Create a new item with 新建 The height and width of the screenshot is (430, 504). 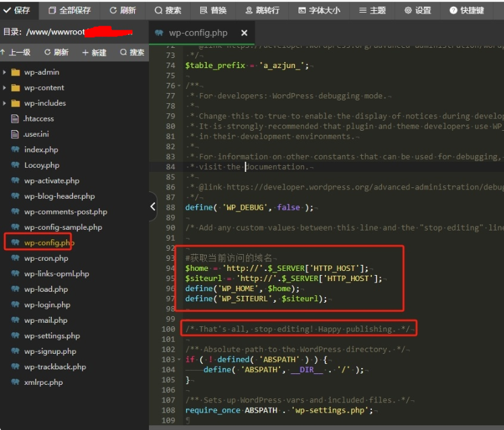[94, 52]
